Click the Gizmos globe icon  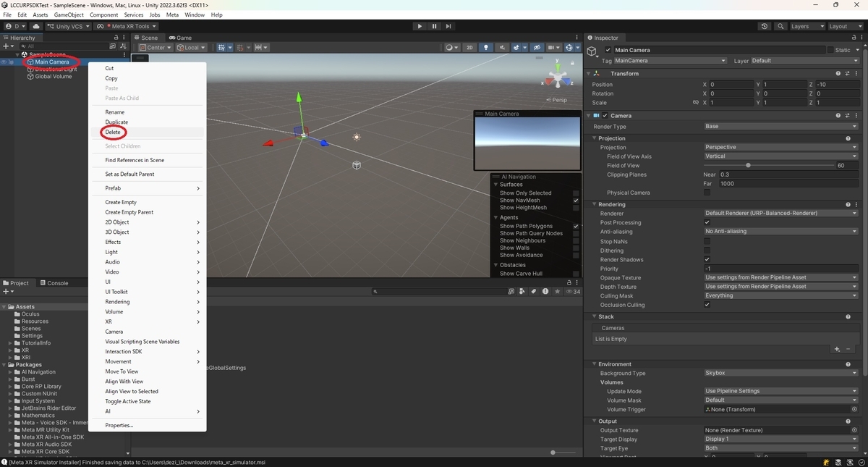(x=571, y=48)
